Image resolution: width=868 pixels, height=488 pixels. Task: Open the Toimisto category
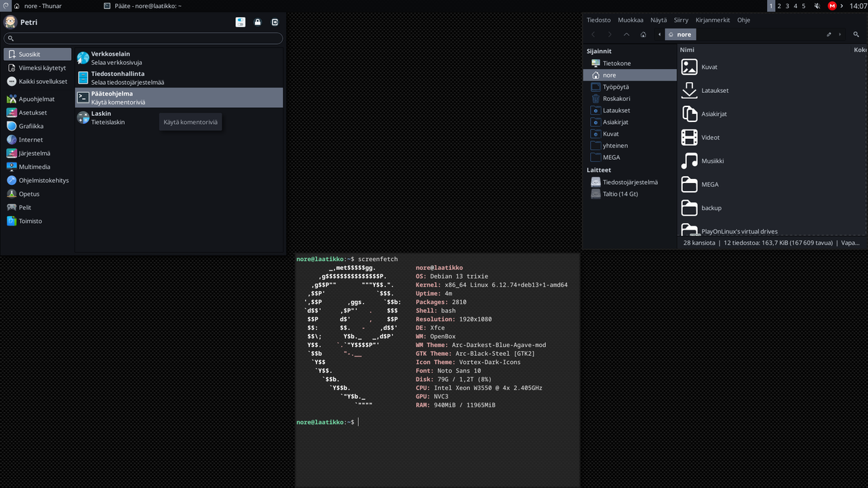(37, 221)
